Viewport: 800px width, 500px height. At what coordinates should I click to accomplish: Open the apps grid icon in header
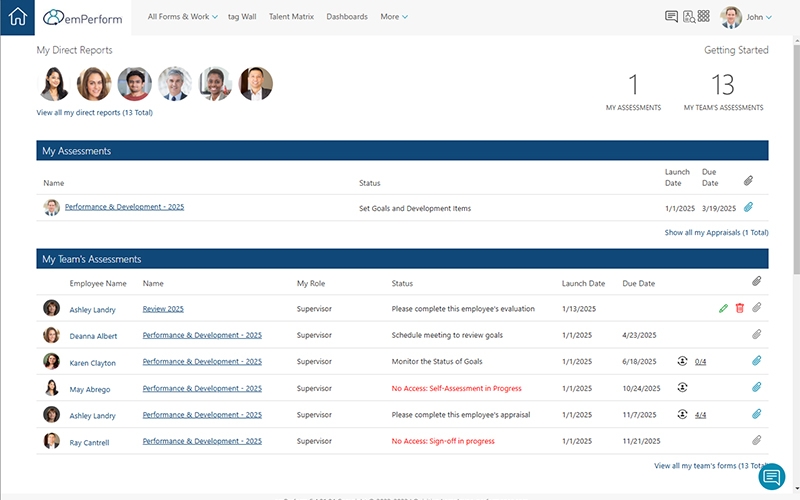point(704,17)
